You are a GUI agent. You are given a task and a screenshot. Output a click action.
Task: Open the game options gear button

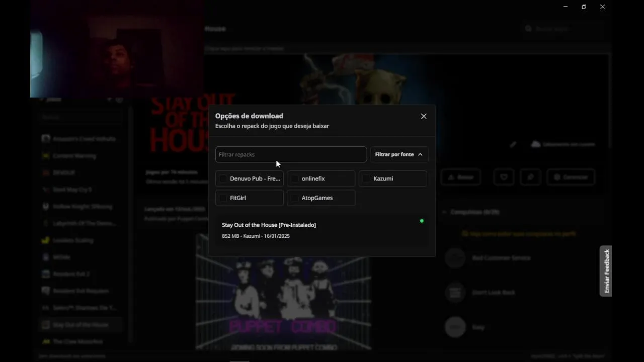[x=571, y=177]
